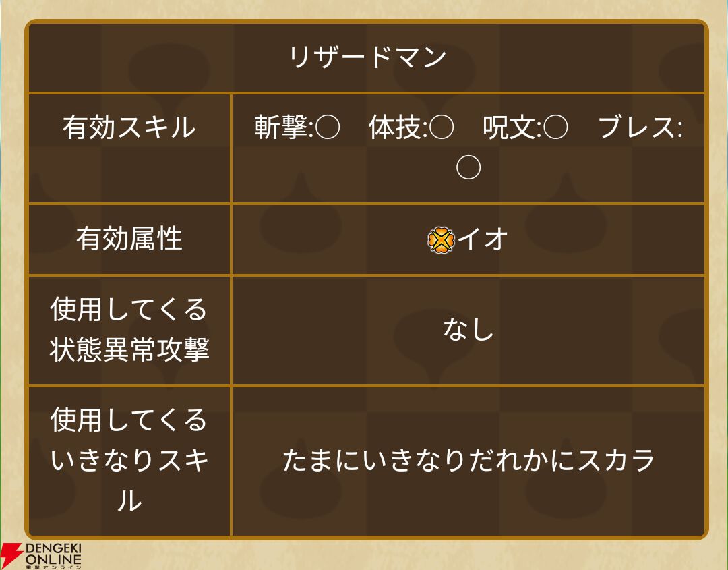Click the 呪文 skill text

[x=510, y=127]
